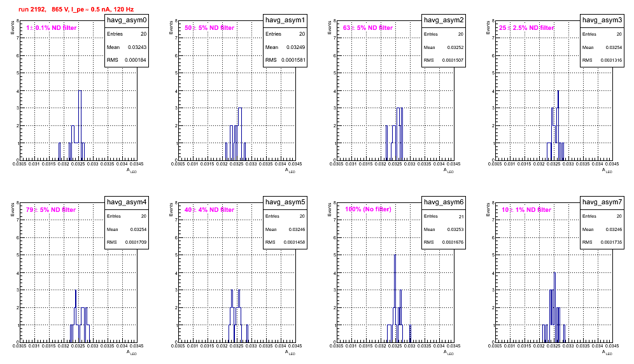Click Mean value 0.03254 in havg_asym4
Screen dimensions: 634x364
pyautogui.click(x=138, y=229)
